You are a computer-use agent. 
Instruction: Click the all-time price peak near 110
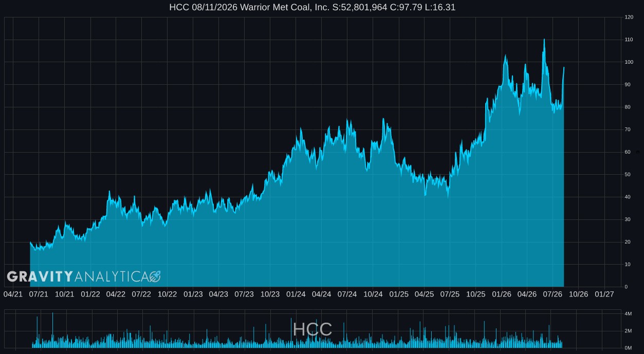click(x=544, y=40)
